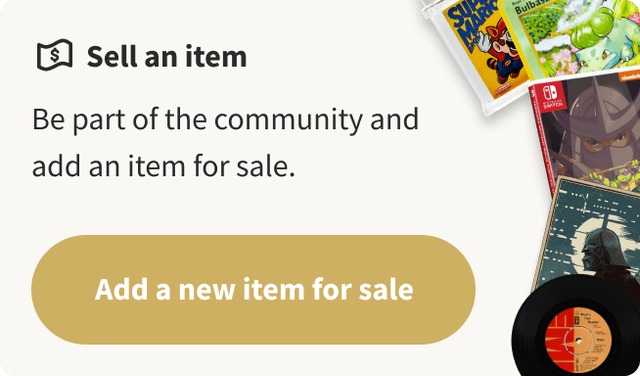This screenshot has height=376, width=640.
Task: Click the Bulbasaur name on the card
Action: coord(531,7)
